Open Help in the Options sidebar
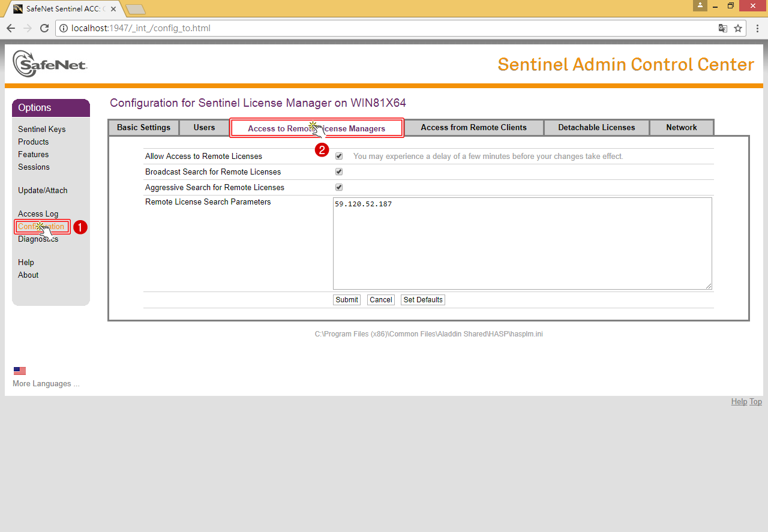The width and height of the screenshot is (768, 532). point(26,262)
